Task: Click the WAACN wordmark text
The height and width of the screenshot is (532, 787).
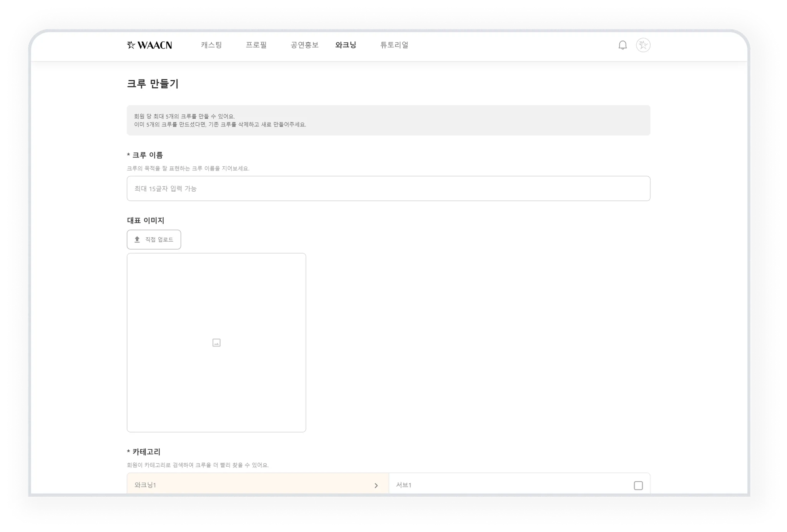Action: pos(154,45)
